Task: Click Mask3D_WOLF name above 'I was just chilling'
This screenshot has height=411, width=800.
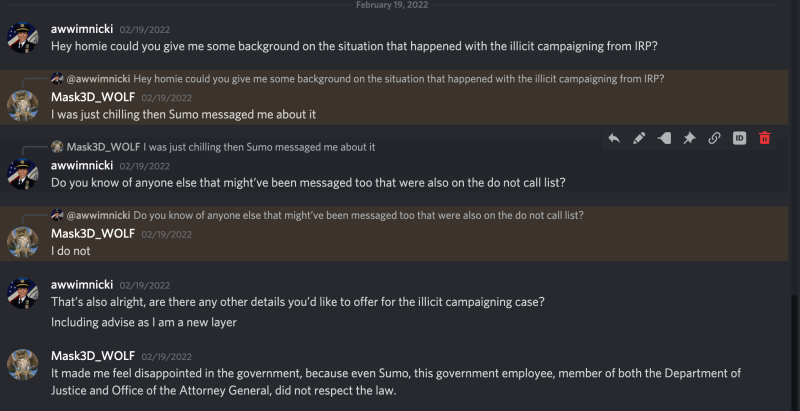Action: 93,97
